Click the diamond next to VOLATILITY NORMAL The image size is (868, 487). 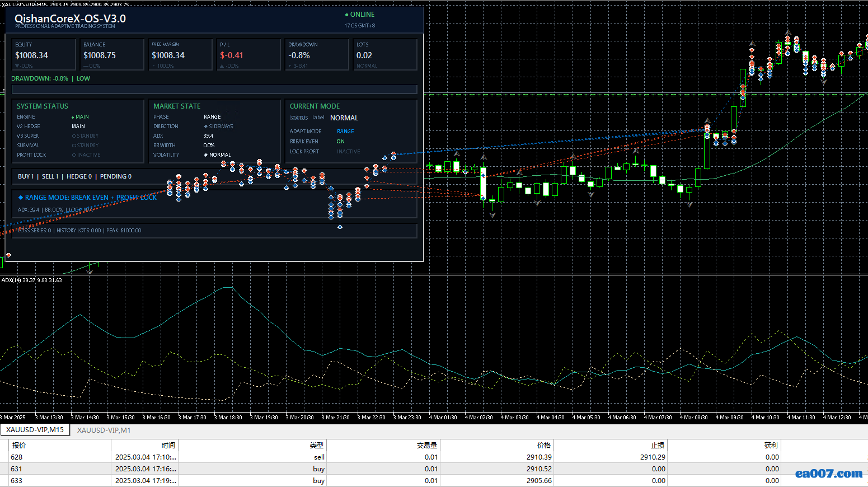click(205, 155)
